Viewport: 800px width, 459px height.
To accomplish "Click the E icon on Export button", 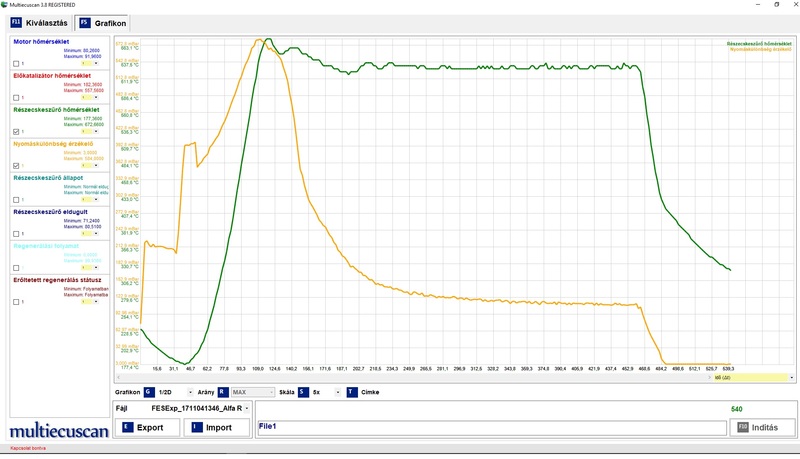I will 126,427.
